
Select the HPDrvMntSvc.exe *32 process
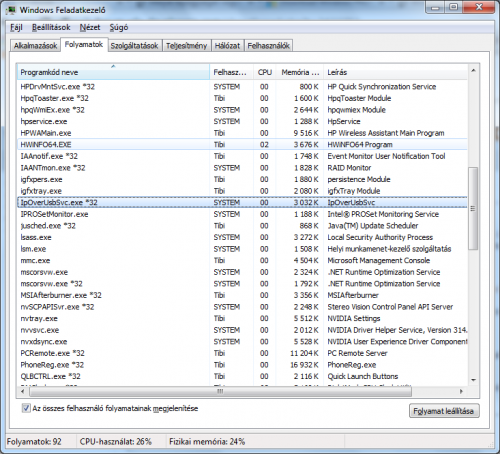[x=242, y=87]
